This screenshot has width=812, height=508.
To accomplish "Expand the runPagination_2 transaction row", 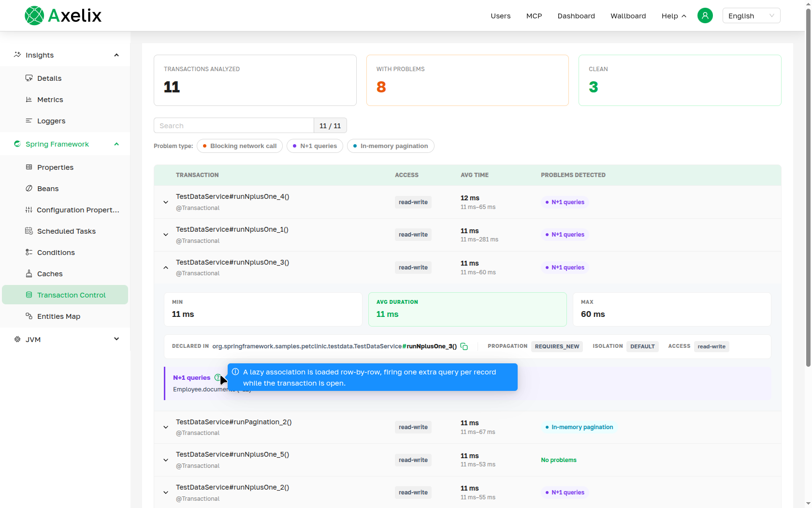I will click(166, 427).
